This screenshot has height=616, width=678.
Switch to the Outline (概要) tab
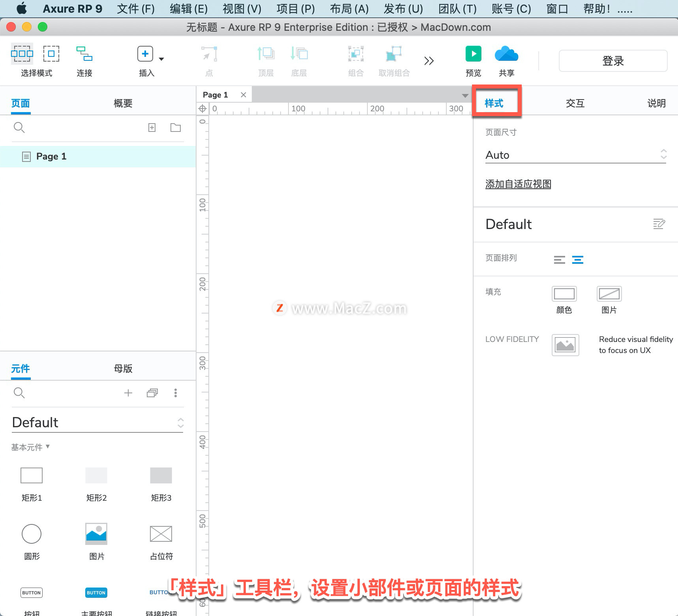coord(123,103)
